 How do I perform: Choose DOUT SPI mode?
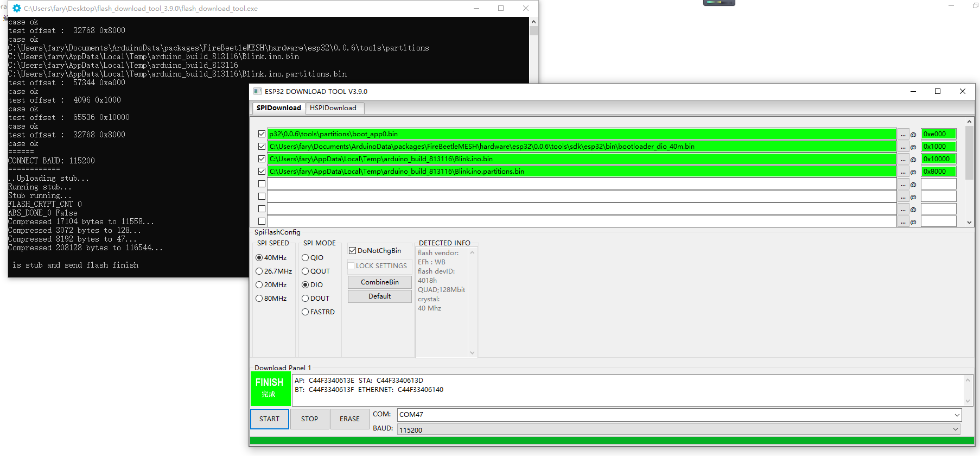(x=316, y=299)
